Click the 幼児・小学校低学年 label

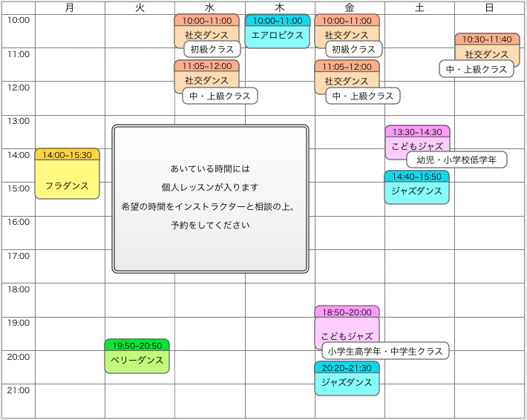click(x=456, y=160)
